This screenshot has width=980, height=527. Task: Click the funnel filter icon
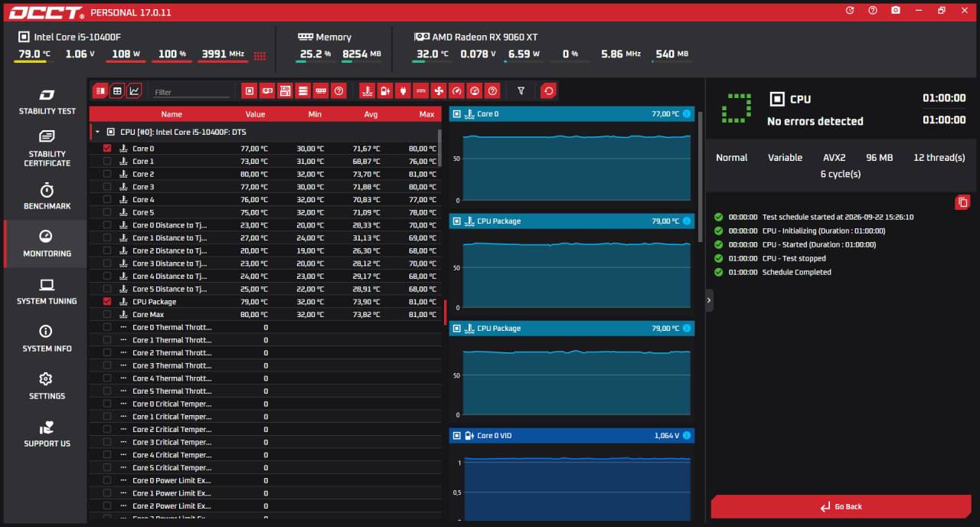[x=521, y=91]
